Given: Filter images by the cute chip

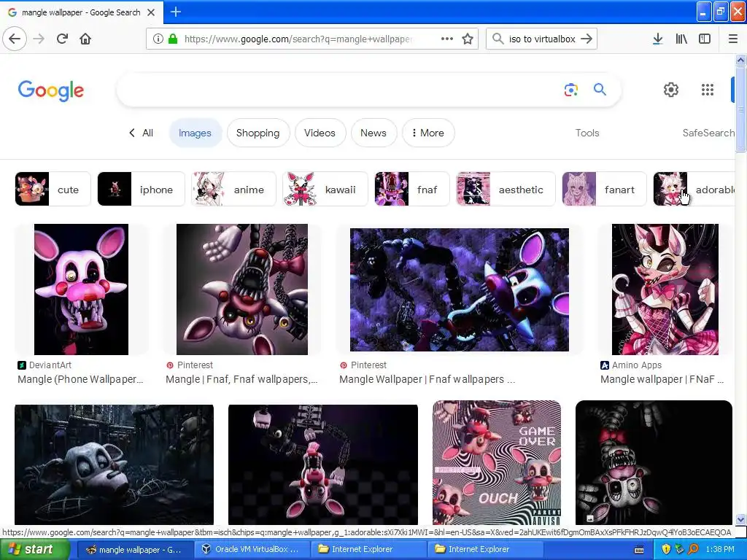Looking at the screenshot, I should point(53,189).
